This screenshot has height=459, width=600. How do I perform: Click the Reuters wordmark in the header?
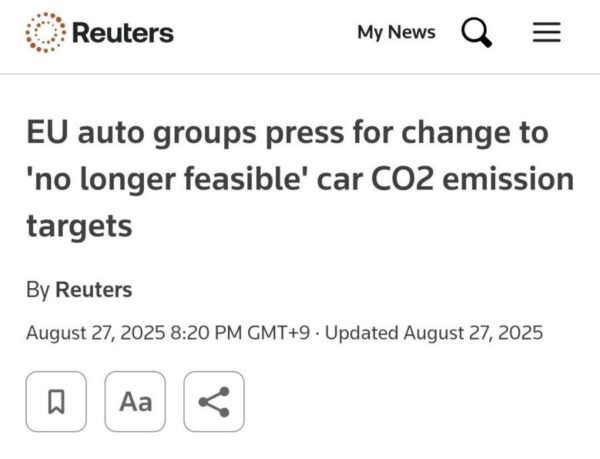[124, 33]
